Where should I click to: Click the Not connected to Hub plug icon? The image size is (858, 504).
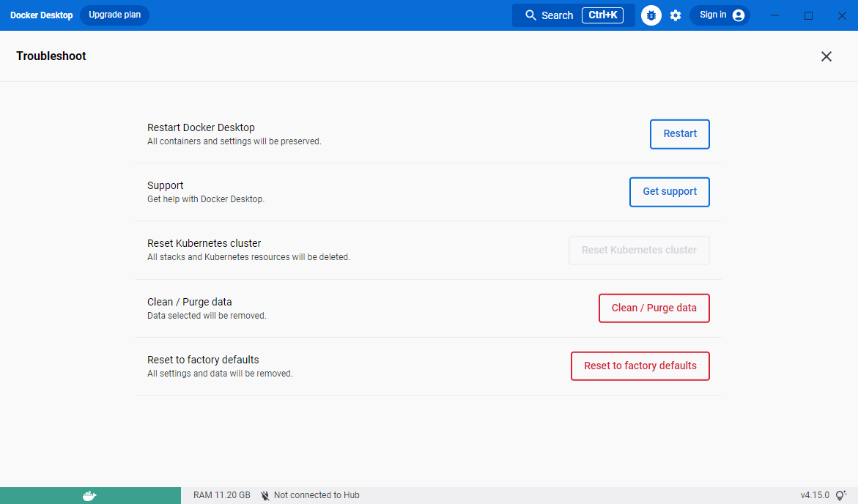(265, 494)
